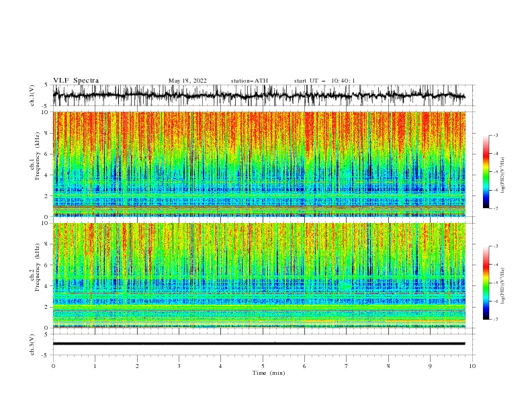Screen dimensions: 532x411
Task: Click the "ch.1(V)" waveform axis label
Action: pos(32,95)
